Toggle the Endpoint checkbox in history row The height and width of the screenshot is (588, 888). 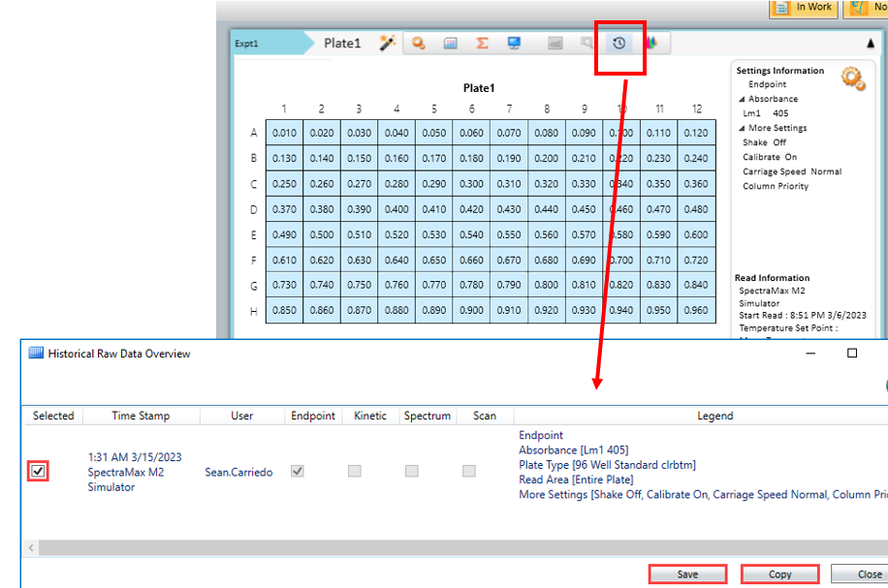(x=298, y=471)
